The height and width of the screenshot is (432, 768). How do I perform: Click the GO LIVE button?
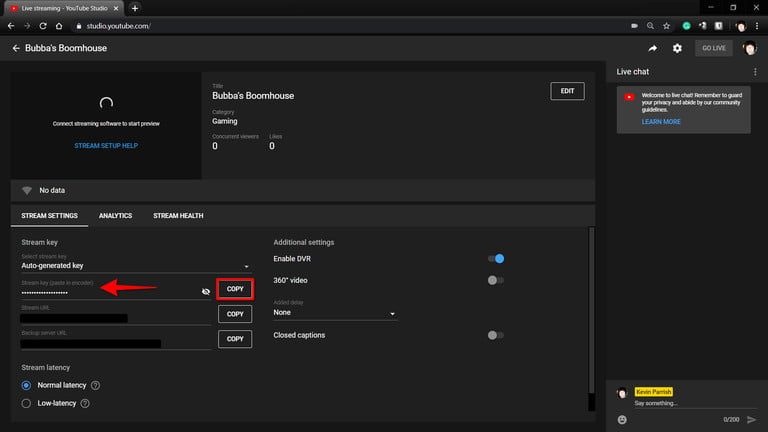715,48
